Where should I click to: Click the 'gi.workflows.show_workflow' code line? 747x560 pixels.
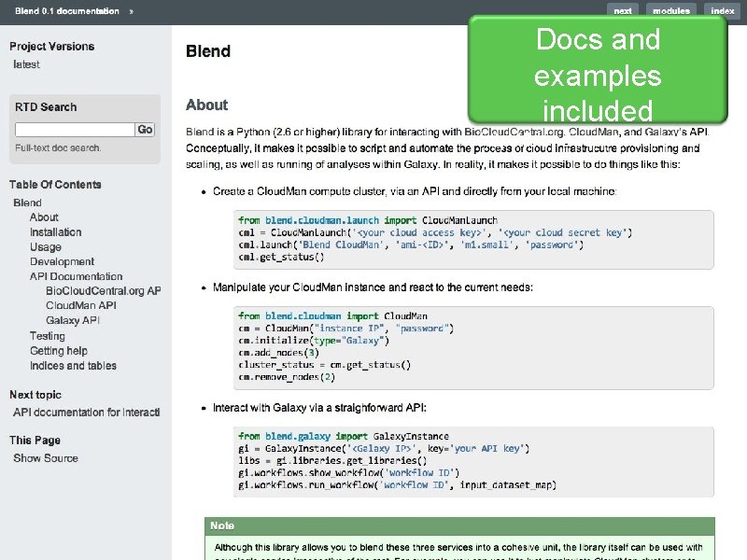point(348,473)
